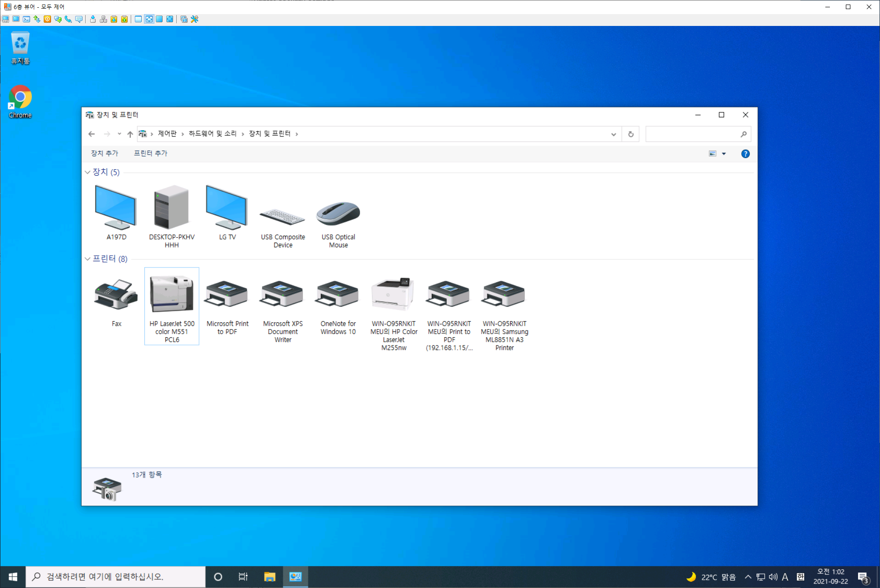Collapse the 프린터 (8) group
880x588 pixels.
tap(87, 259)
